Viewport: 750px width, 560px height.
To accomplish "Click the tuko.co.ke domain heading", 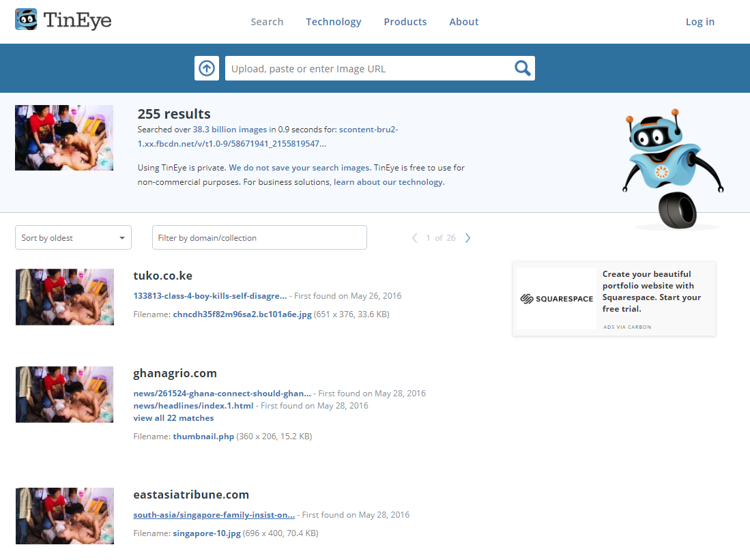I will 162,276.
